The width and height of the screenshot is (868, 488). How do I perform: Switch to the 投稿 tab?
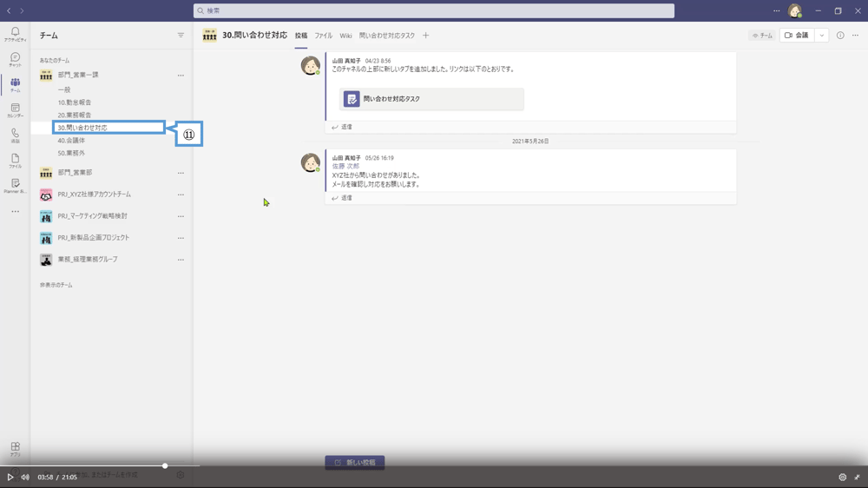301,36
